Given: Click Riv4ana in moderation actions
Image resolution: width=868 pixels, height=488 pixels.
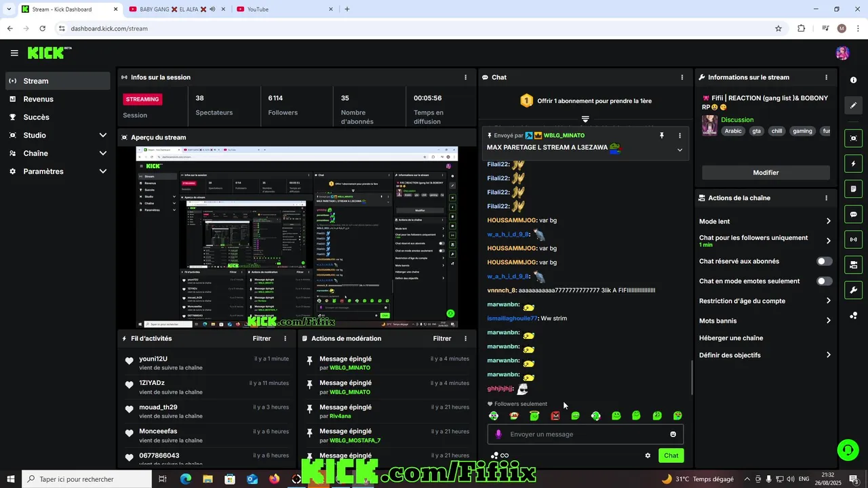Looking at the screenshot, I should tap(340, 416).
